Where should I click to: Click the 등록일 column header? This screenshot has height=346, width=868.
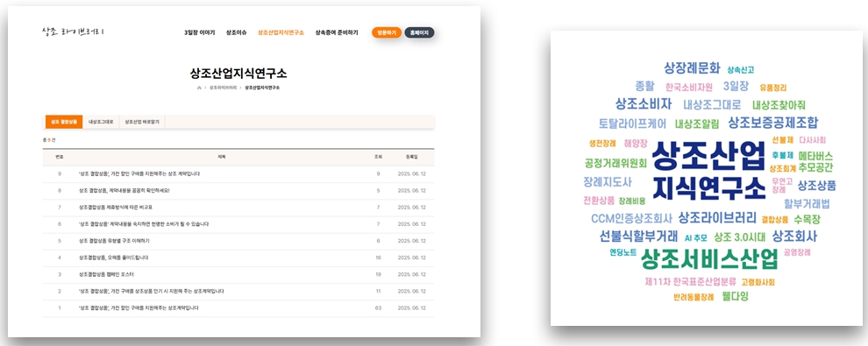click(x=411, y=157)
